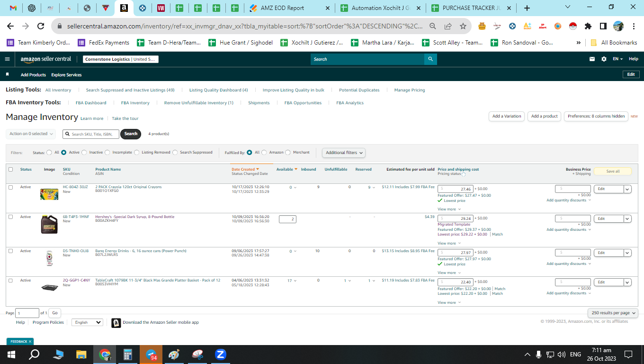Open the Seller Central settings gear
This screenshot has height=364, width=644.
click(x=604, y=59)
